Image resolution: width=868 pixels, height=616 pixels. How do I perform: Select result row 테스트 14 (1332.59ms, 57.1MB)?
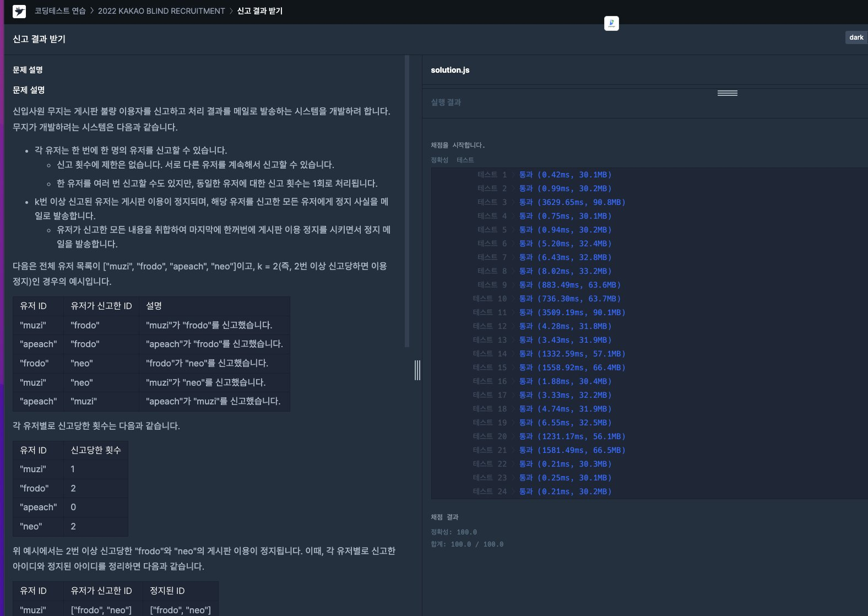549,354
